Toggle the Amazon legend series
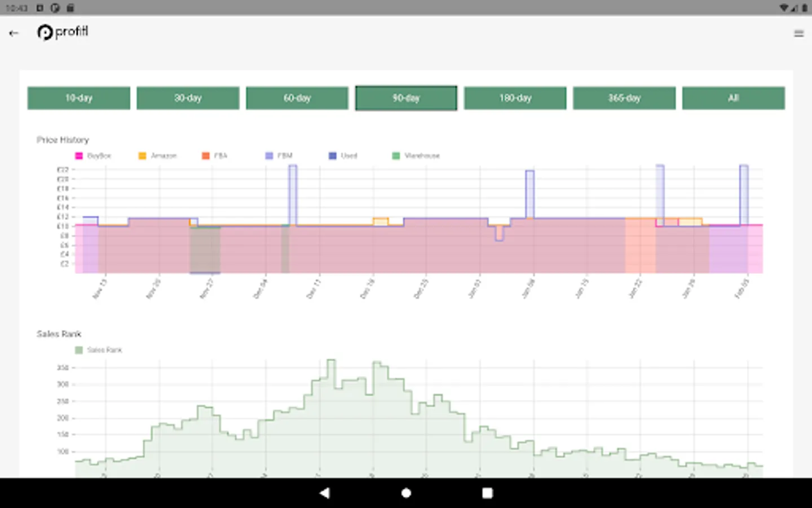Screen dimensions: 812x508 tap(157, 156)
